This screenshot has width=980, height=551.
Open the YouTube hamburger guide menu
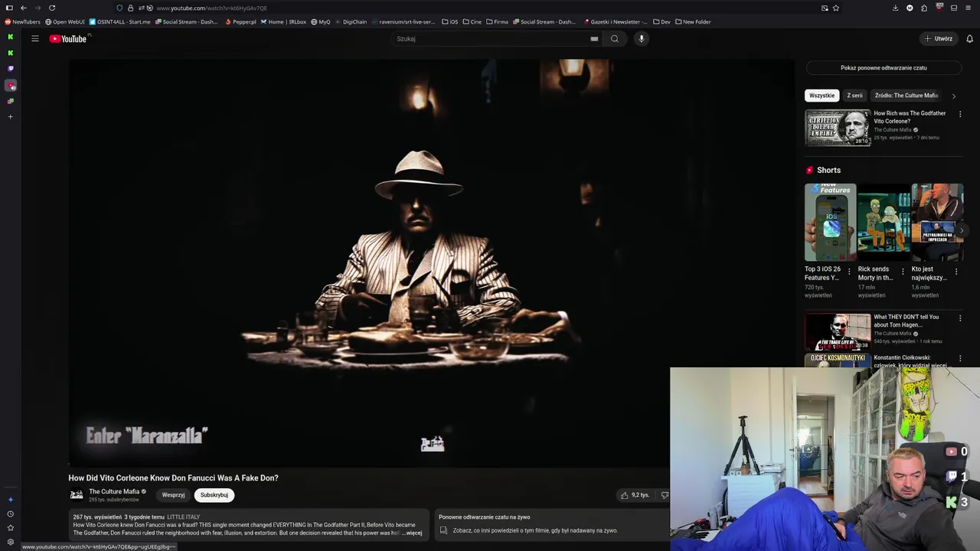[x=34, y=38]
